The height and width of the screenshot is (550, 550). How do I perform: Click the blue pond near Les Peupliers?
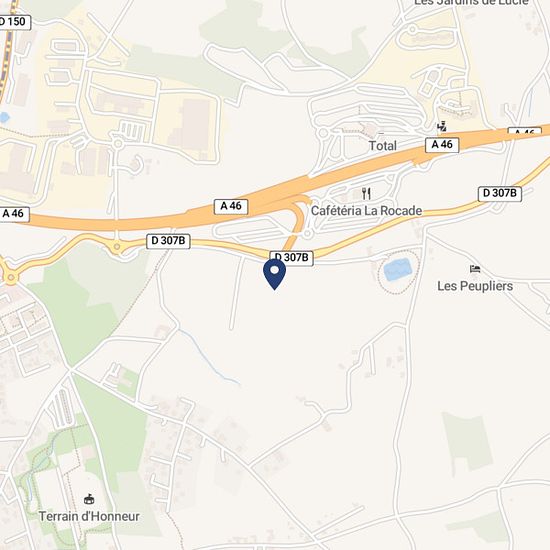pos(398,269)
